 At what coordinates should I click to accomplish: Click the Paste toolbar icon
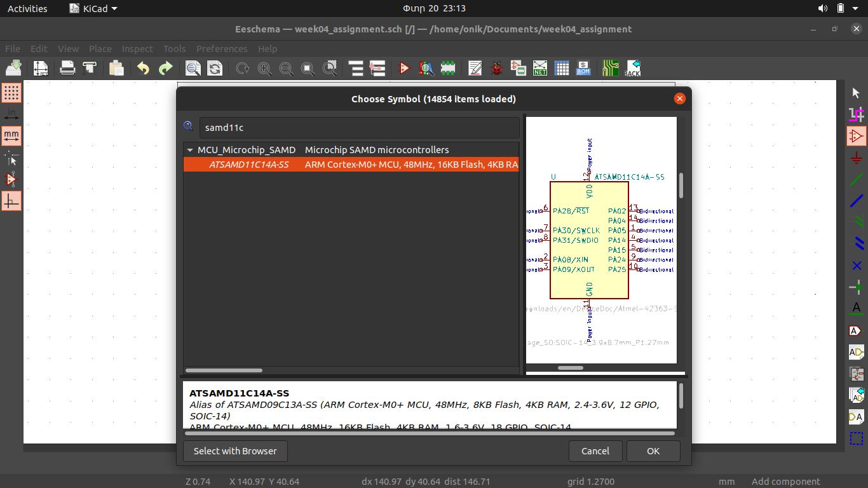[116, 68]
